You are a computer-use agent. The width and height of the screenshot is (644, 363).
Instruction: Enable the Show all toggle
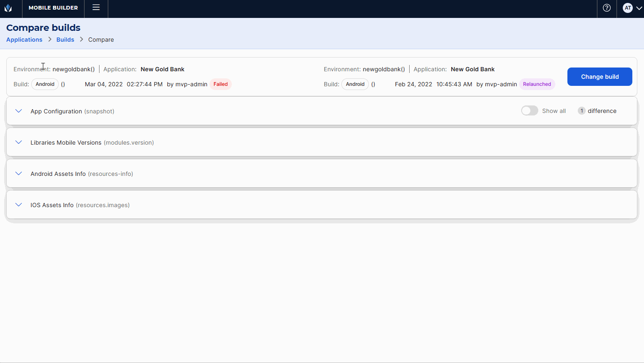[530, 110]
